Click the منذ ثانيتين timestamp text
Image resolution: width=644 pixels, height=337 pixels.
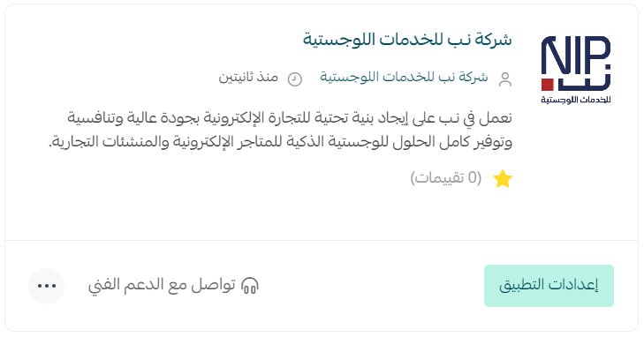click(x=248, y=78)
